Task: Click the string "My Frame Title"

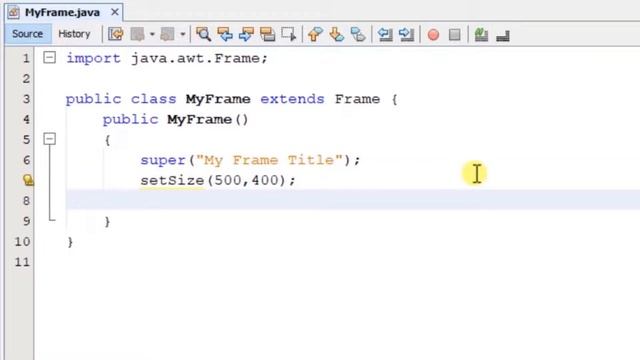Action: point(269,160)
